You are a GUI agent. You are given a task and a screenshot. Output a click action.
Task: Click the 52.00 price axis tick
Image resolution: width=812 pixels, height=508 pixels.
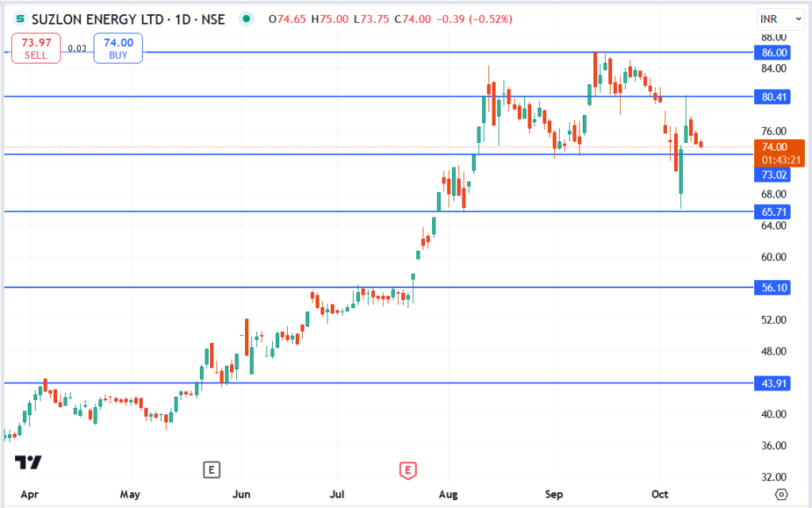click(x=774, y=320)
